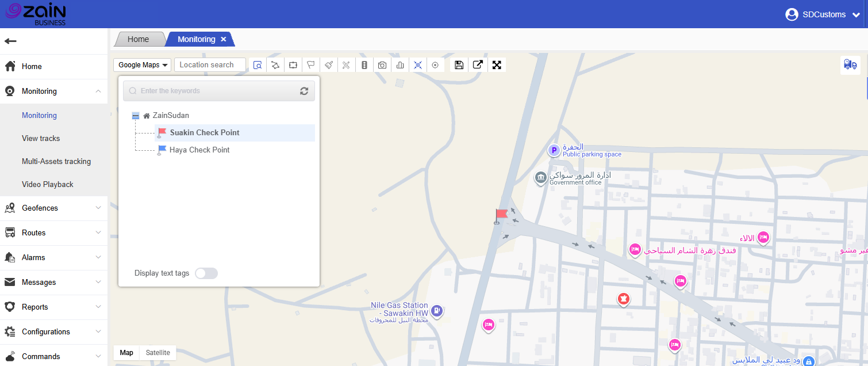
Task: Click the Location search input field
Action: tap(210, 65)
